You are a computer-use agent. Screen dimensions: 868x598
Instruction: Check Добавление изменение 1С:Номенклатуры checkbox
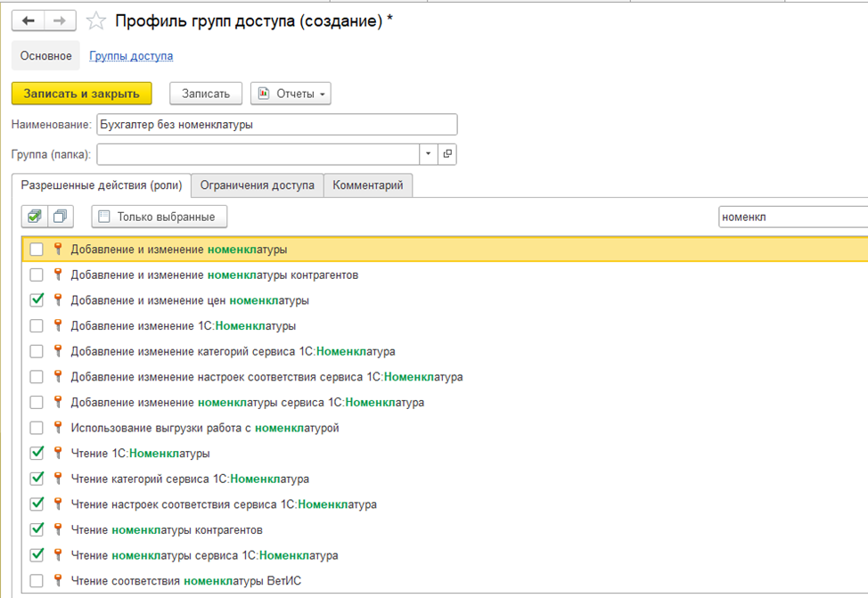(37, 325)
